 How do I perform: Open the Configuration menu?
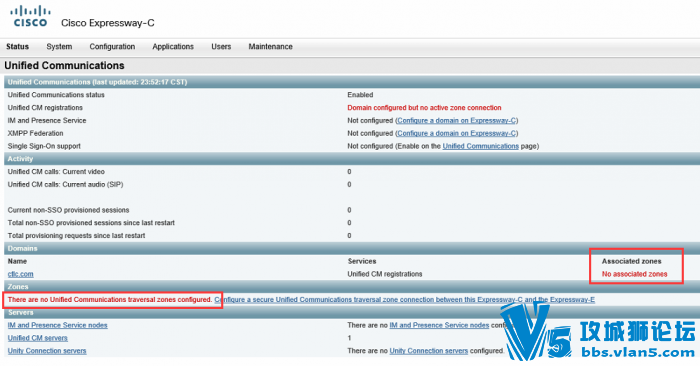[x=112, y=46]
